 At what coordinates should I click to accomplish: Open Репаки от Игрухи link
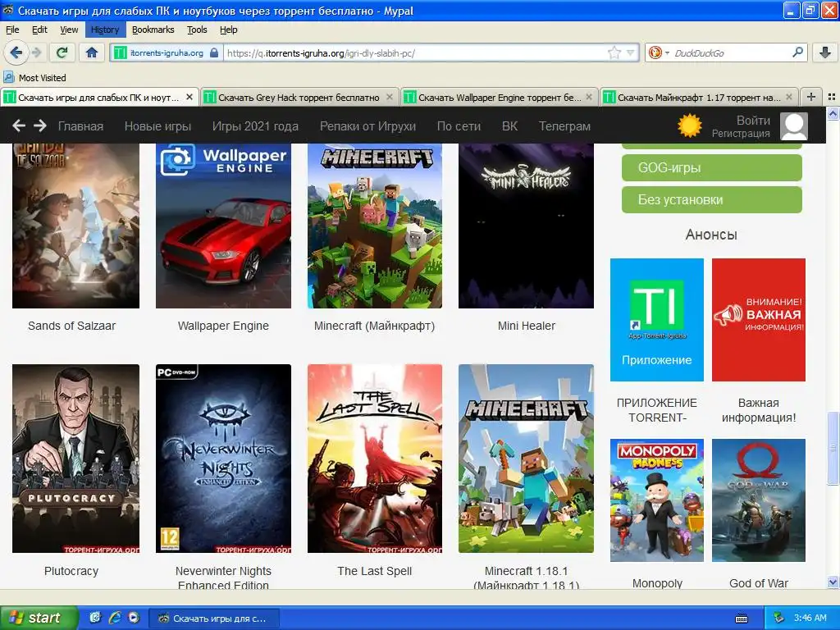[x=367, y=126]
